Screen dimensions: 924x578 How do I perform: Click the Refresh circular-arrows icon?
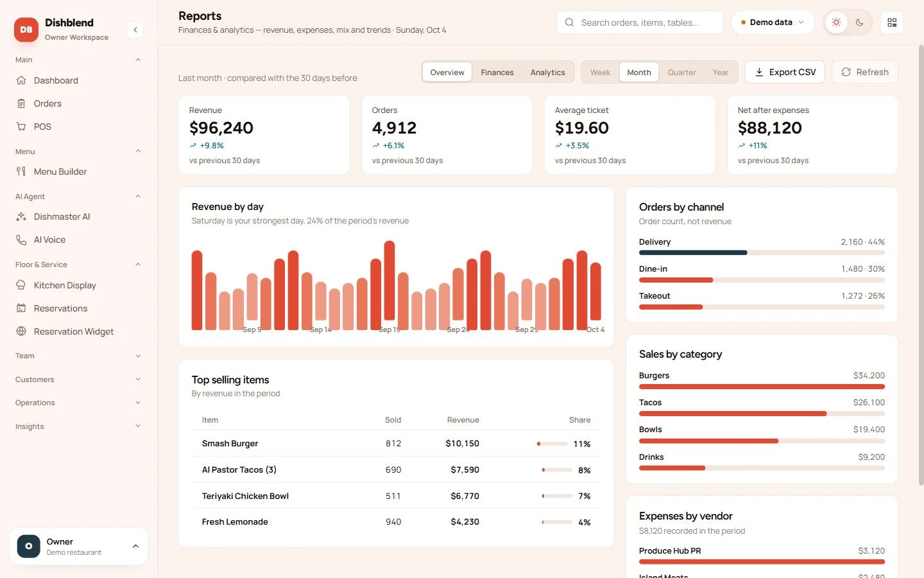[x=846, y=72]
